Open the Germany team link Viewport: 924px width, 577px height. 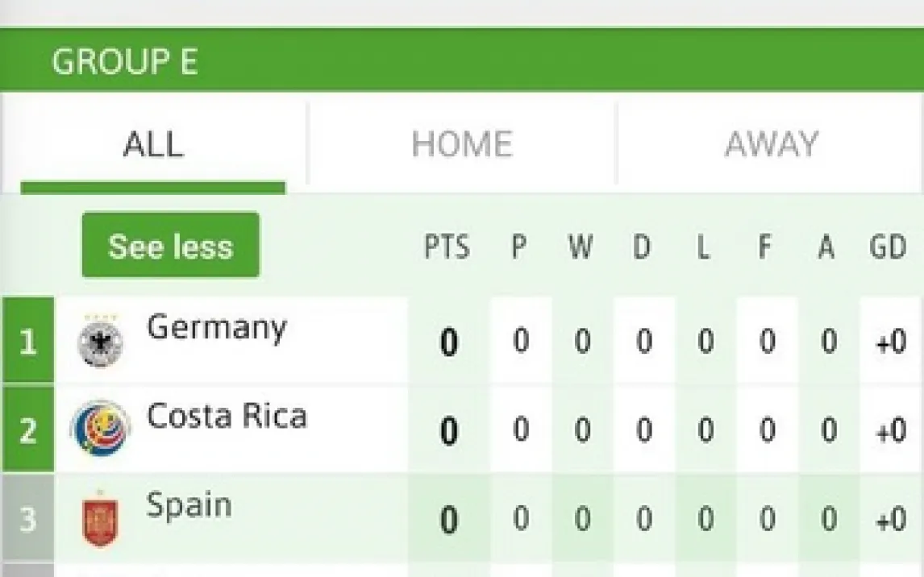[217, 328]
